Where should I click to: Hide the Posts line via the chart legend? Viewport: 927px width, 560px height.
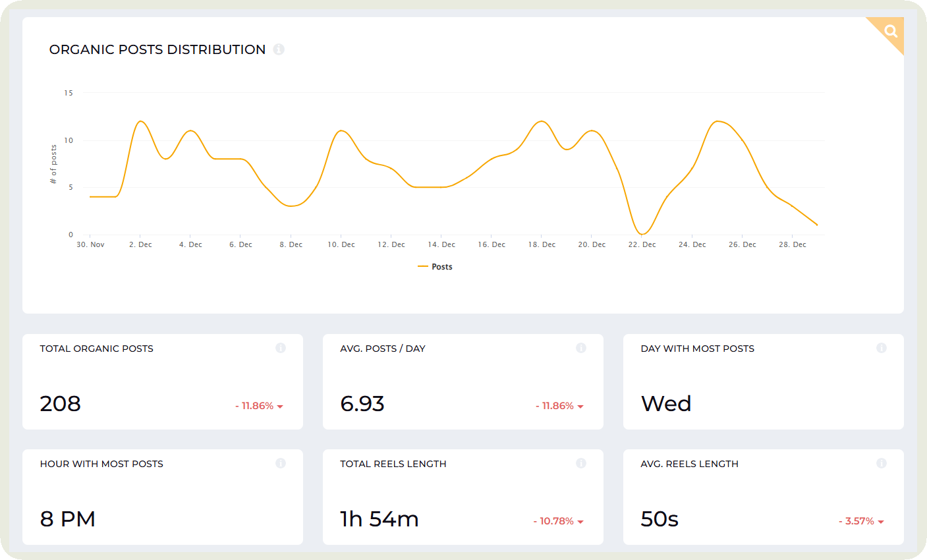click(x=435, y=266)
